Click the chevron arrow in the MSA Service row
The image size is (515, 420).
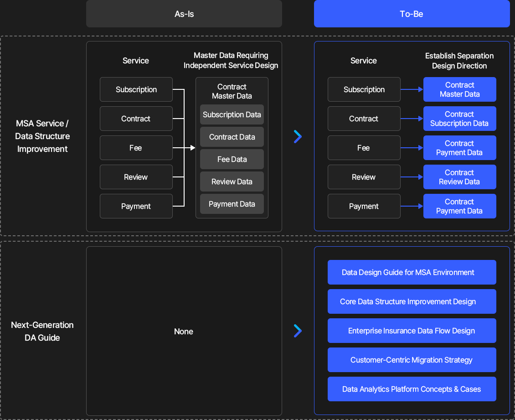298,136
